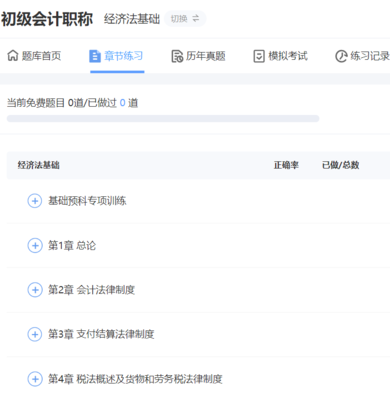Screen dimensions: 390x400
Task: Click the swap arrows icon in 切换
Action: pos(196,18)
